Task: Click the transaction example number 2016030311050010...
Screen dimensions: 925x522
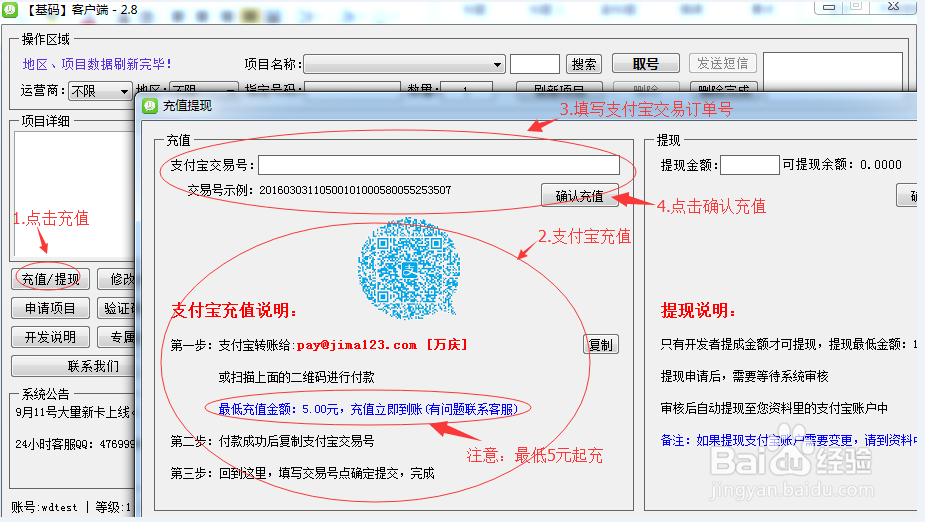Action: (x=355, y=190)
